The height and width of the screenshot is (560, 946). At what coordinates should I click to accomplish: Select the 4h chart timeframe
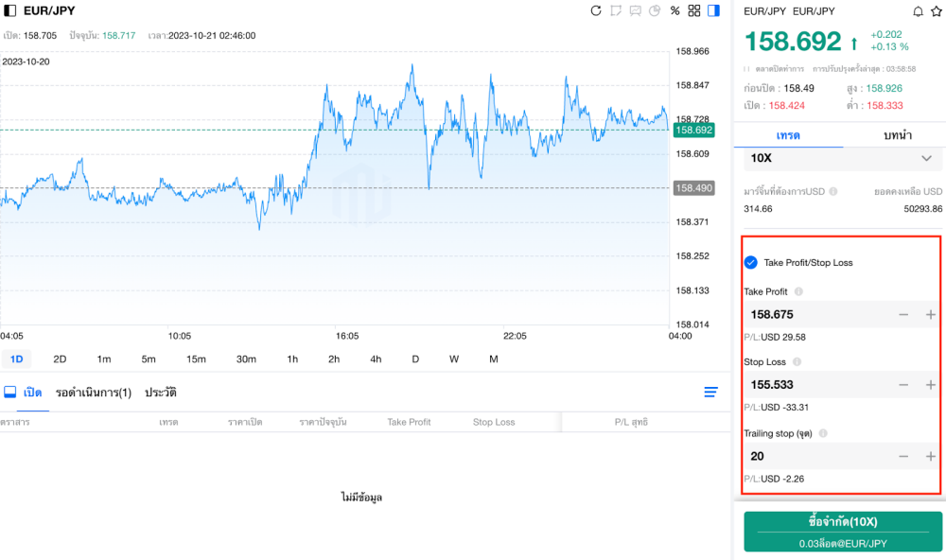(376, 359)
